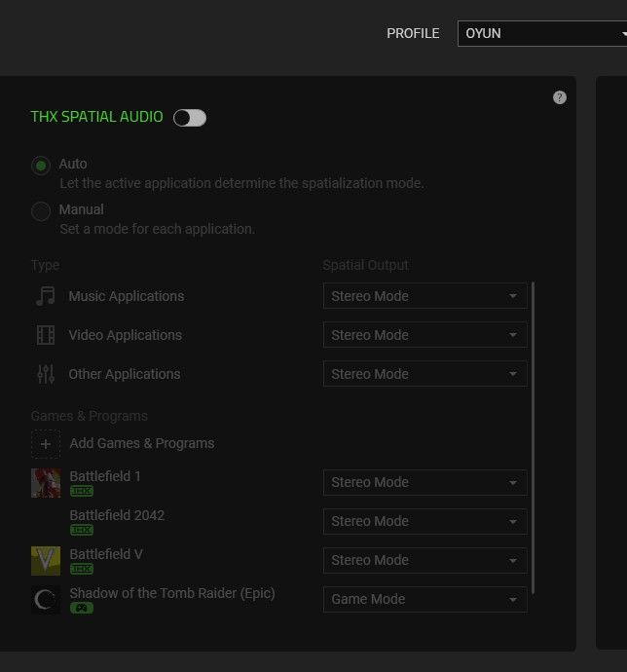The width and height of the screenshot is (627, 672).
Task: Click the THX badge under Battlefield V
Action: pyautogui.click(x=82, y=569)
